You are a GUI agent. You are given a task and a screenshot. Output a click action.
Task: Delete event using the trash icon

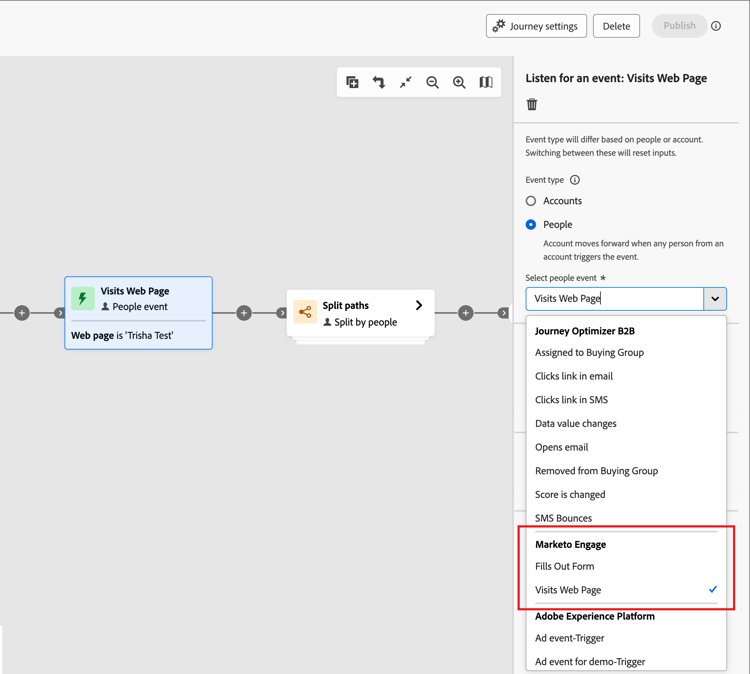pyautogui.click(x=532, y=104)
